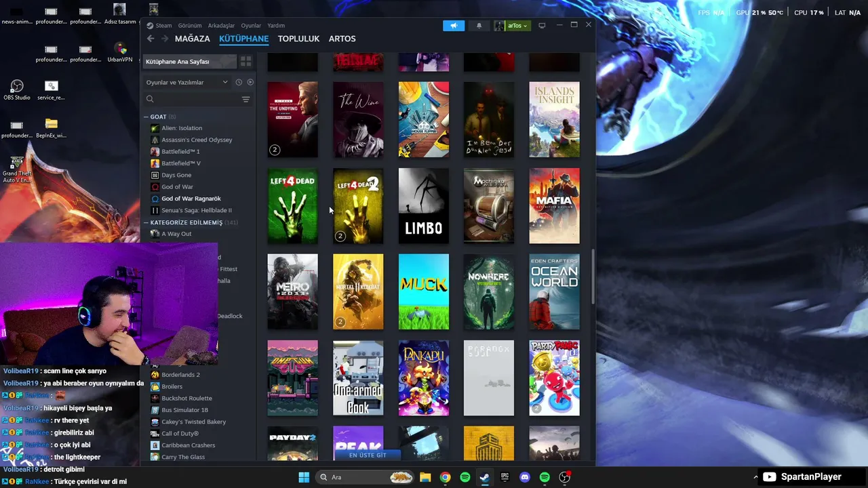Screen dimensions: 868x488
Task: Open Discord from the taskbar
Action: click(524, 477)
